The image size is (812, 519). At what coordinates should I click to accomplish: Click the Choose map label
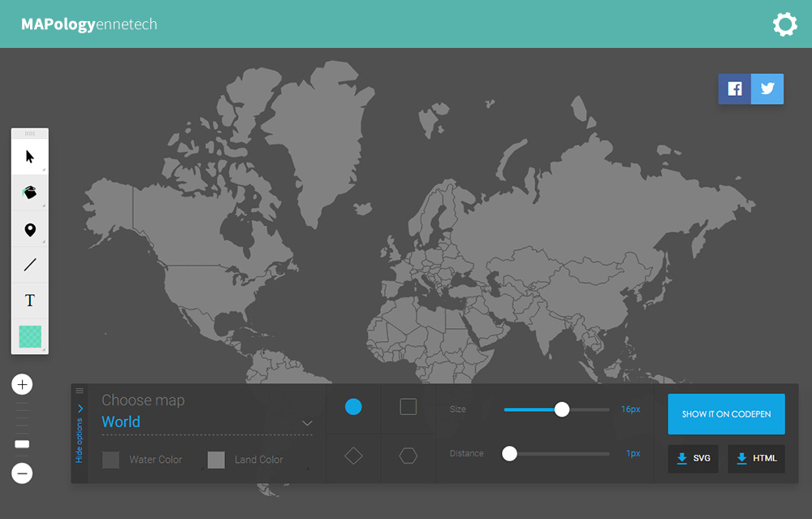click(143, 400)
